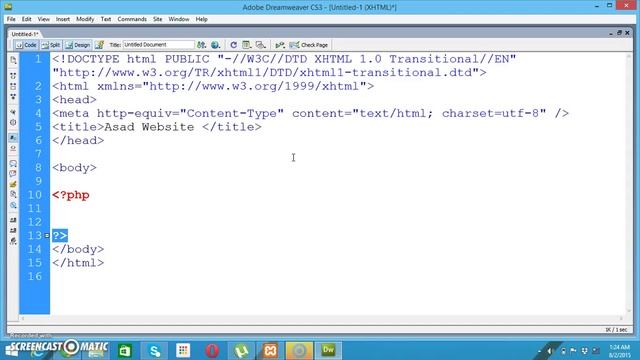Click the '<body>' tag on line 8
Screen dimensions: 640x360
tap(74, 168)
